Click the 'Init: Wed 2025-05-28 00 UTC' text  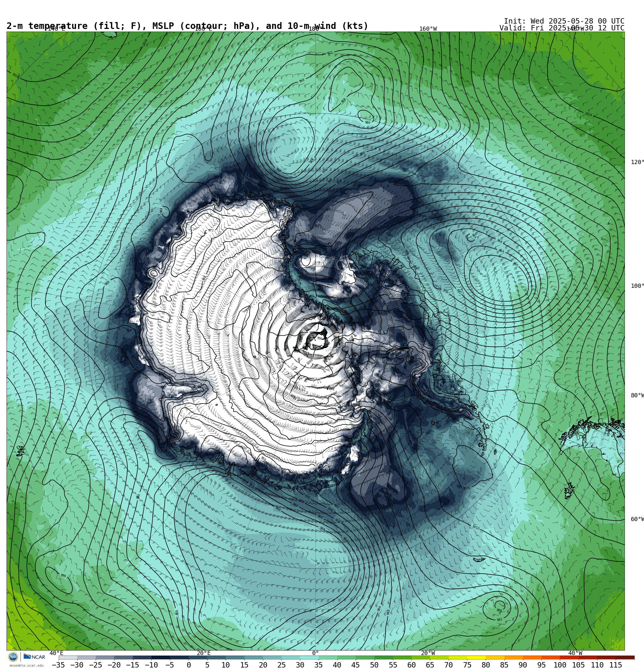(x=564, y=21)
